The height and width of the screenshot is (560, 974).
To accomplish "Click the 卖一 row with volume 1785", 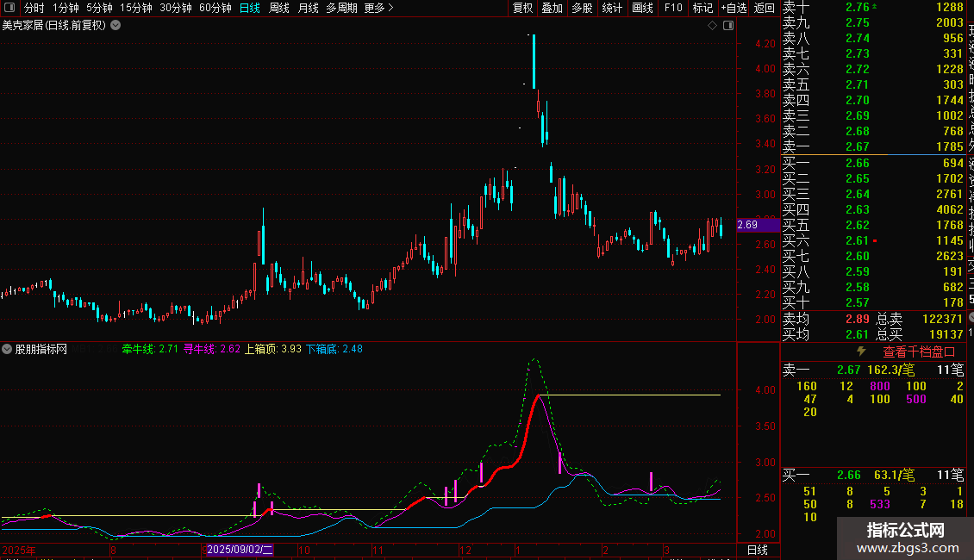I will pos(873,146).
